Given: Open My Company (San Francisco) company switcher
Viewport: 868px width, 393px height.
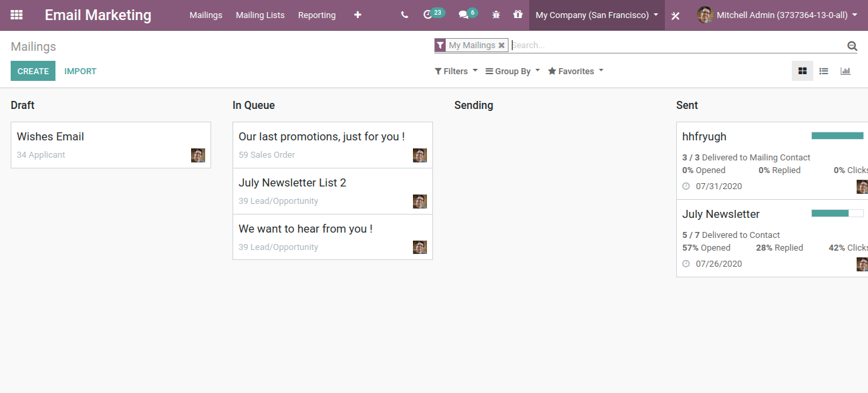Looking at the screenshot, I should pyautogui.click(x=597, y=15).
